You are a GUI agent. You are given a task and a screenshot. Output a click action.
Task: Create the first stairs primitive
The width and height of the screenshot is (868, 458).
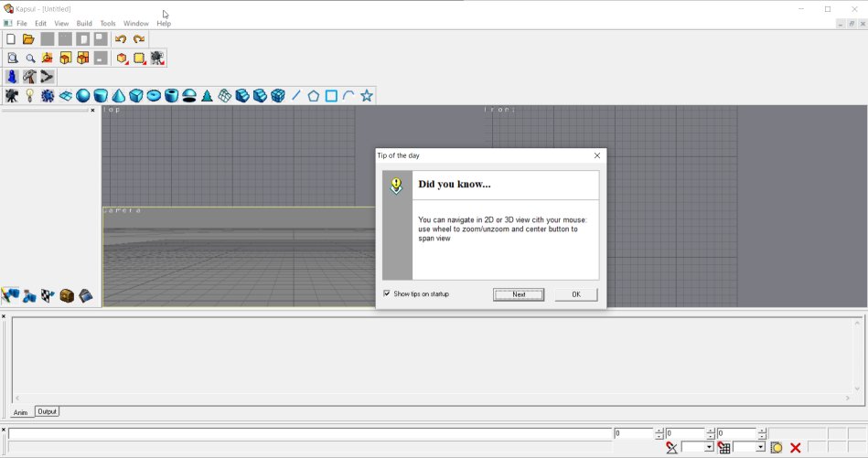point(242,96)
